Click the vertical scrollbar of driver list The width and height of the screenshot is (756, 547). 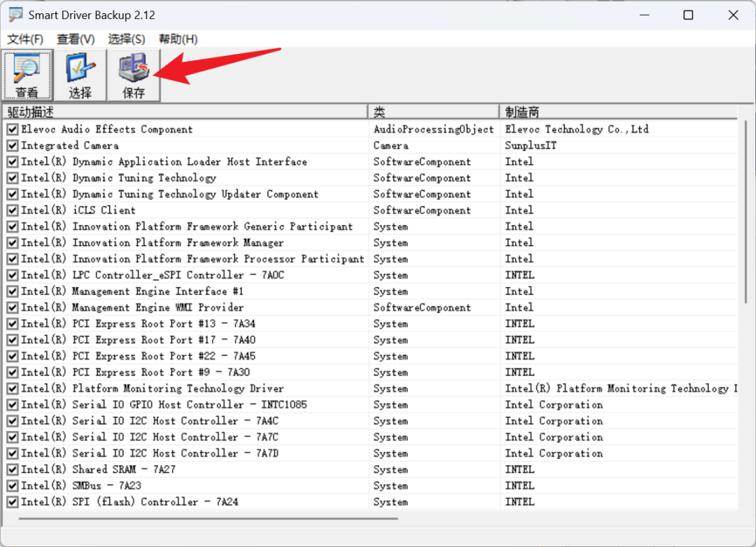[x=745, y=212]
